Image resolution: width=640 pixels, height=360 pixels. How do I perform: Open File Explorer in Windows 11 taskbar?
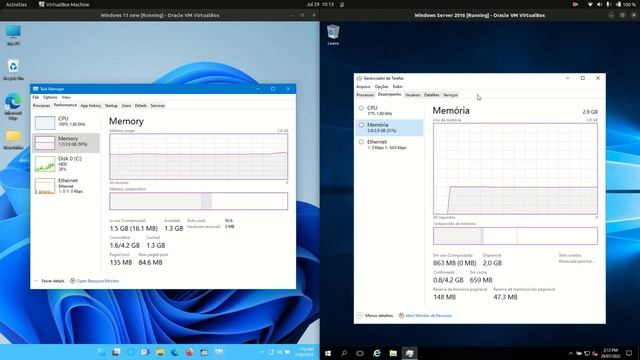click(160, 352)
